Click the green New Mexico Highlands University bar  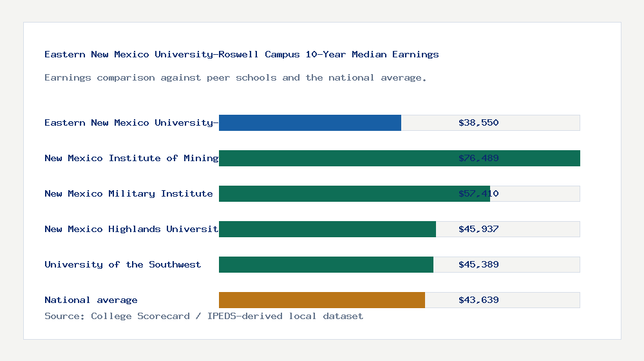point(327,229)
